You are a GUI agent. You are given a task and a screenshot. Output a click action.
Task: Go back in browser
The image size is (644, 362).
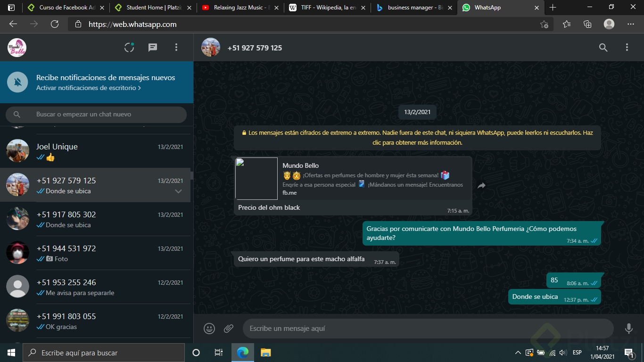tap(13, 24)
